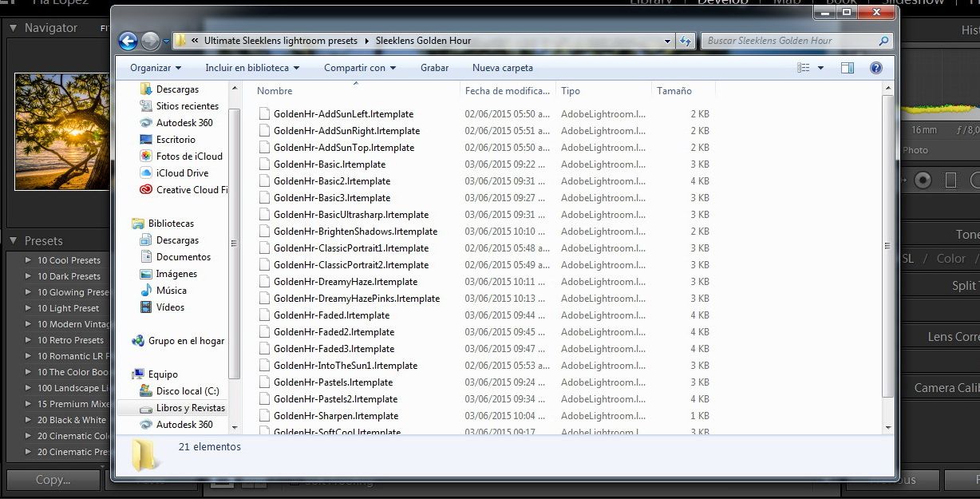The image size is (980, 499).
Task: Select file GoldenHr-IntoTheSun1.lrtemplate
Action: point(346,366)
